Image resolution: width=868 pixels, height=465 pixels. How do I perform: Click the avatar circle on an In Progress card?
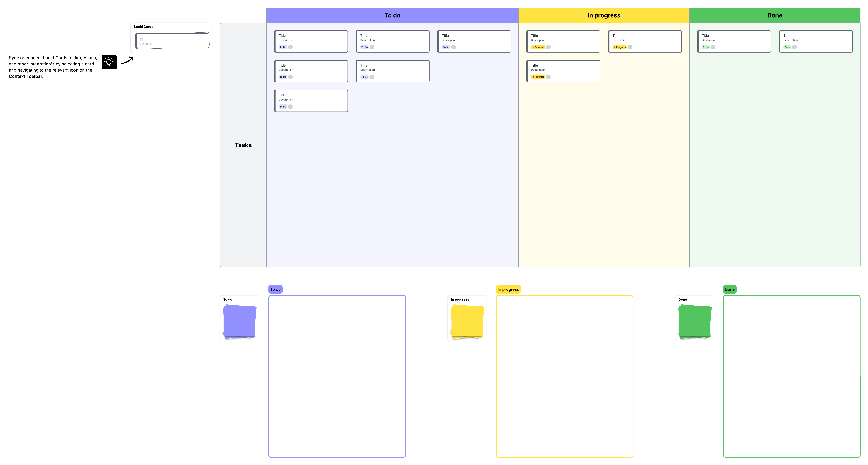548,47
